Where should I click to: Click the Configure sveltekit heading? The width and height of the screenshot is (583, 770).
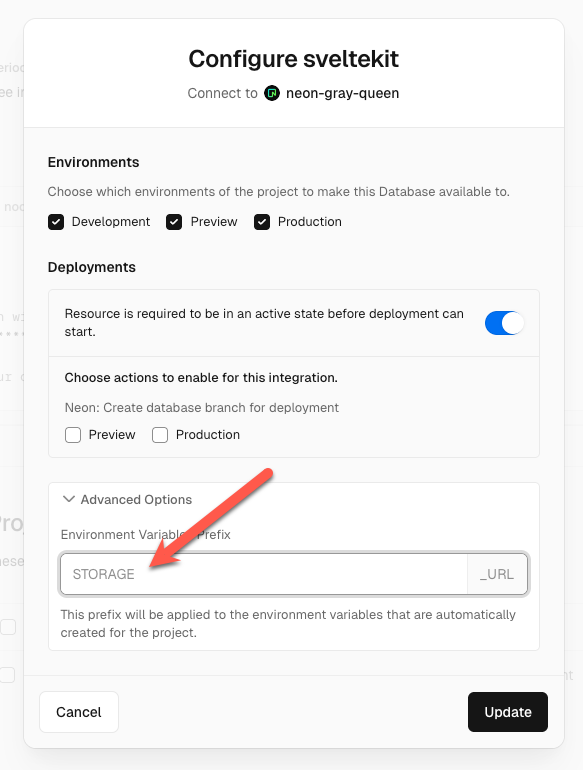(294, 59)
